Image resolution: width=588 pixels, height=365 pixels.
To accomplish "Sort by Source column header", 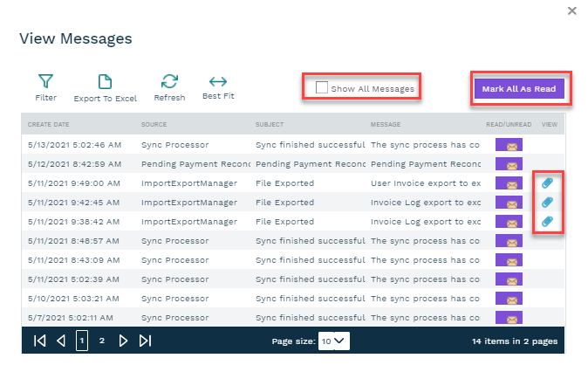I will pyautogui.click(x=154, y=124).
